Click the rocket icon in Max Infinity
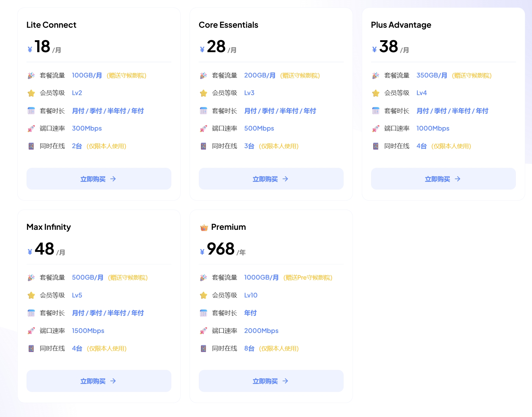Viewport: 532px width, 417px height. coord(31,331)
